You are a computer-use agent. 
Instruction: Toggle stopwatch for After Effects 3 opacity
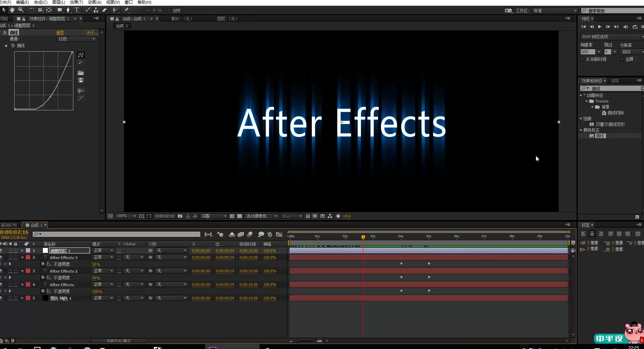[43, 264]
